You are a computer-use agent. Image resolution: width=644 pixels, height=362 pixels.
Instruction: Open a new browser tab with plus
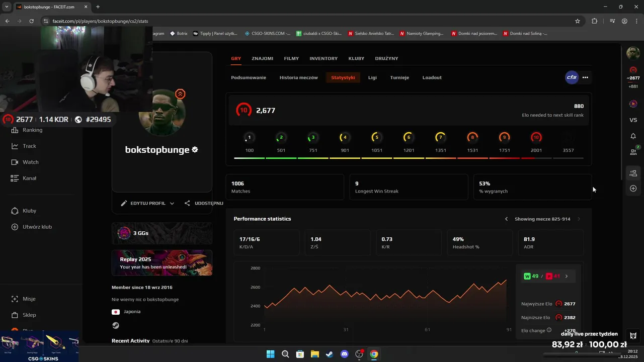pos(98,7)
